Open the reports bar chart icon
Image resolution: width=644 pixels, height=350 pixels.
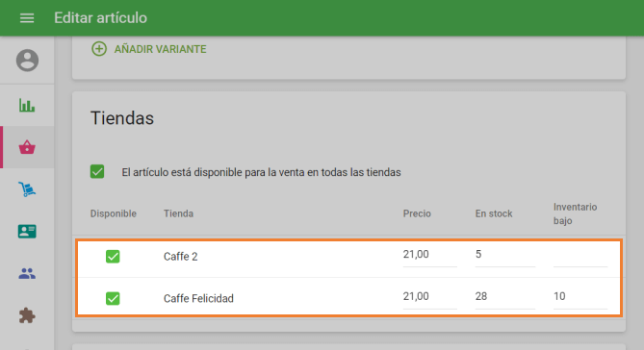27,106
